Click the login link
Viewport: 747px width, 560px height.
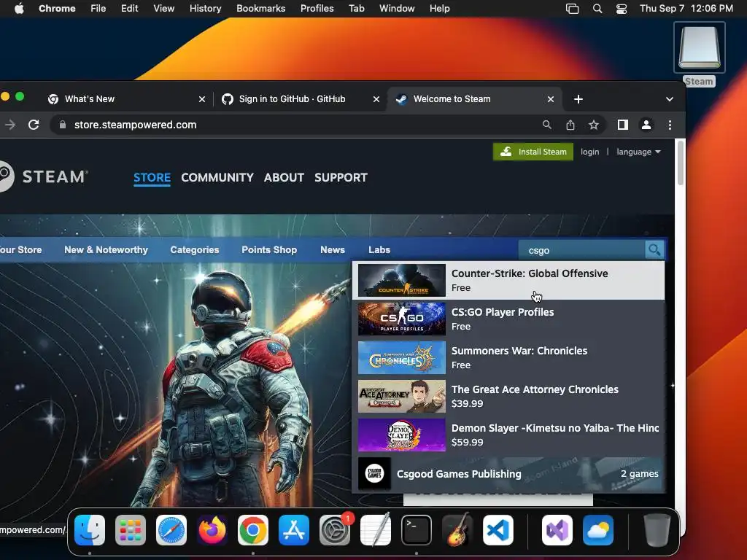(x=589, y=152)
